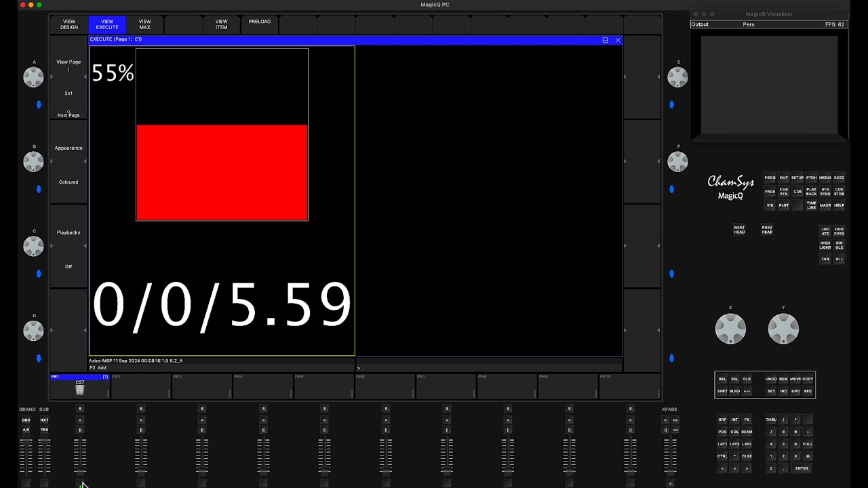This screenshot has height=488, width=868.
Task: Click the FULL key on keypad
Action: pyautogui.click(x=808, y=444)
